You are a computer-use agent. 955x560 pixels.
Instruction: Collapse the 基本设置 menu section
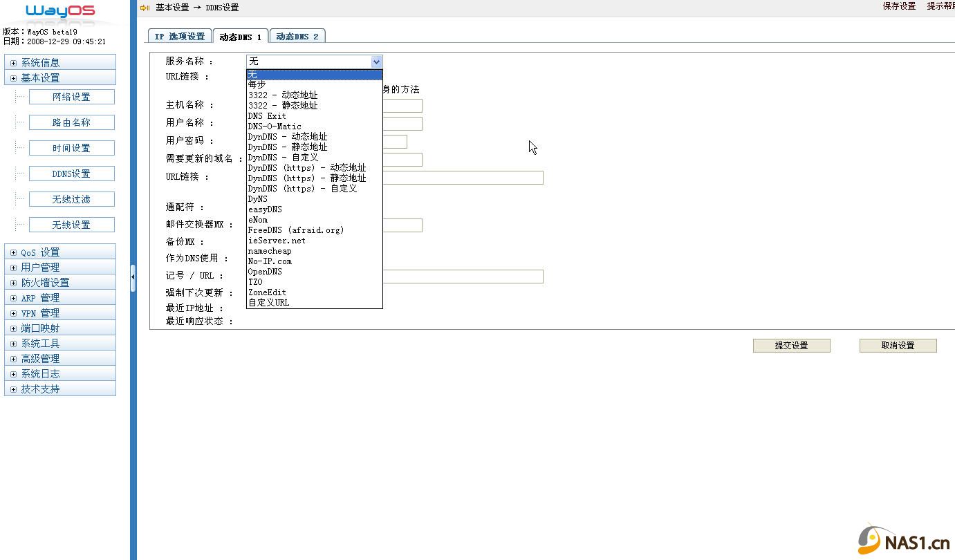(59, 78)
